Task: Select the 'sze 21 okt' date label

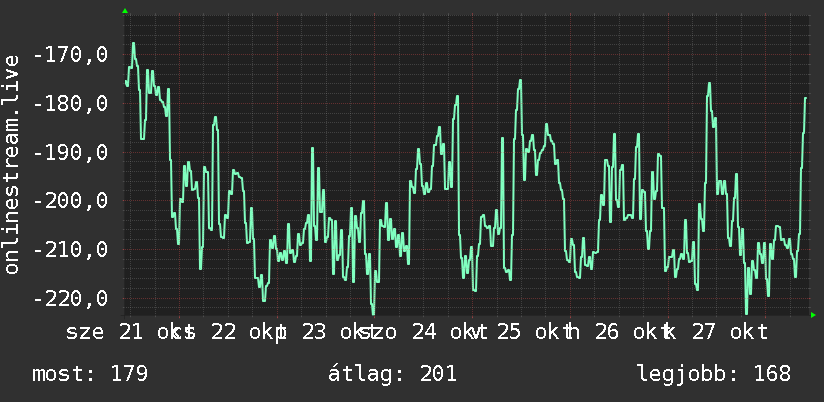Action: pyautogui.click(x=125, y=333)
